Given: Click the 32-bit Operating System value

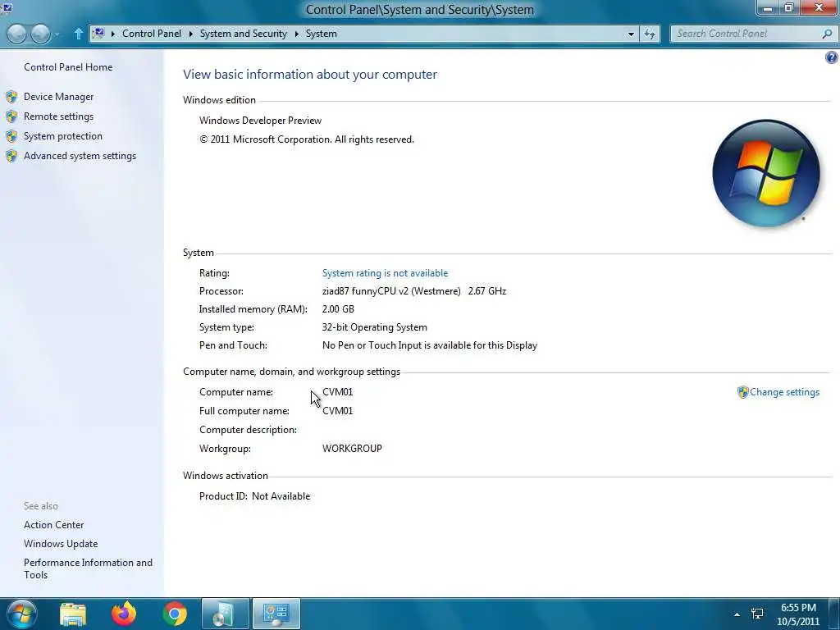Looking at the screenshot, I should click(x=374, y=327).
